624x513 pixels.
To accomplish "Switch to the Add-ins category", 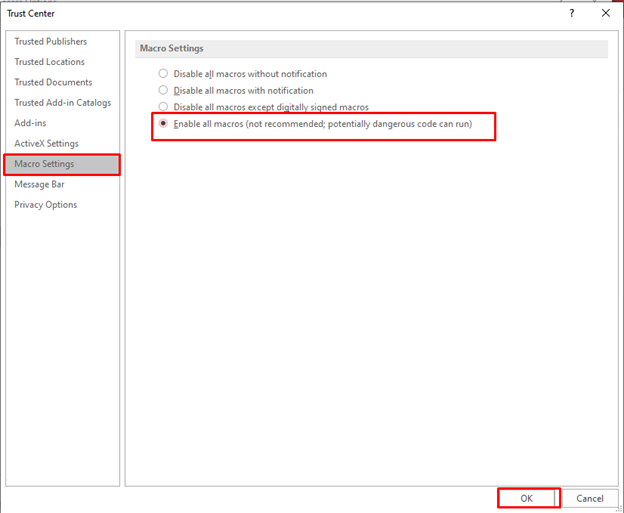I will (30, 123).
